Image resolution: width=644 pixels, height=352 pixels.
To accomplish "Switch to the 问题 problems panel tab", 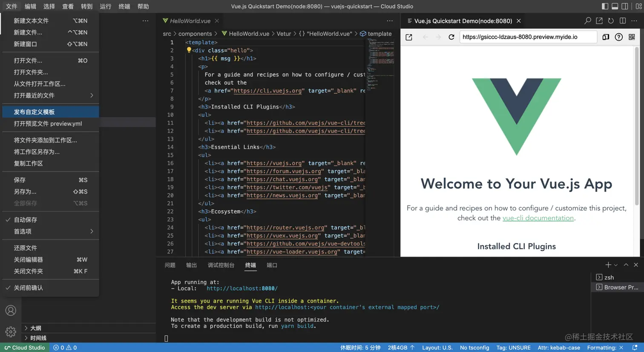I will tap(170, 265).
